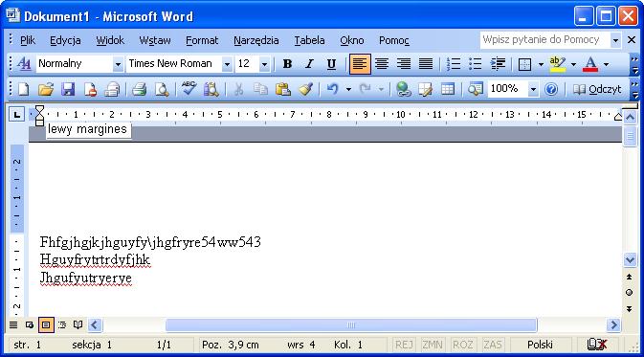This screenshot has width=644, height=357.
Task: Click the Polski language indicator
Action: point(540,345)
